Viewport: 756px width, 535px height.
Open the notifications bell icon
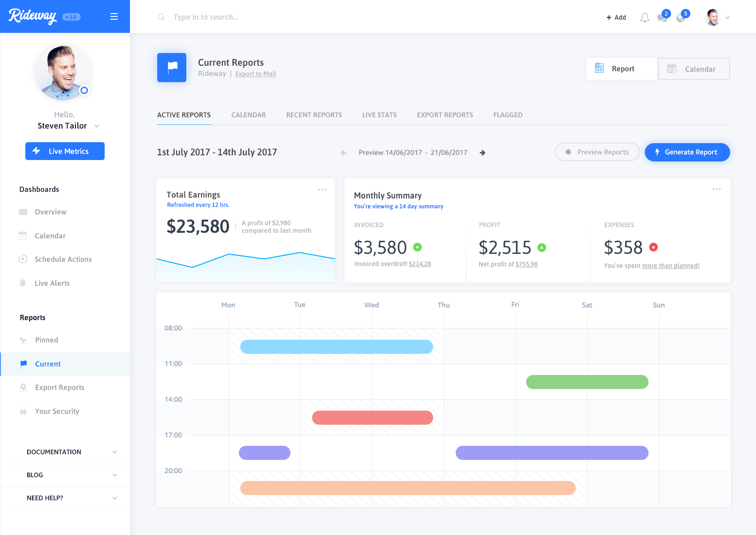click(x=645, y=18)
